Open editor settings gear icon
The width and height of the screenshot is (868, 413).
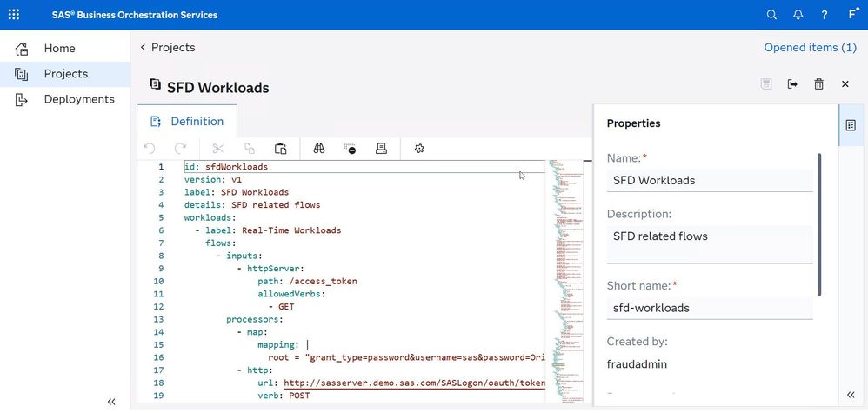[x=419, y=149]
